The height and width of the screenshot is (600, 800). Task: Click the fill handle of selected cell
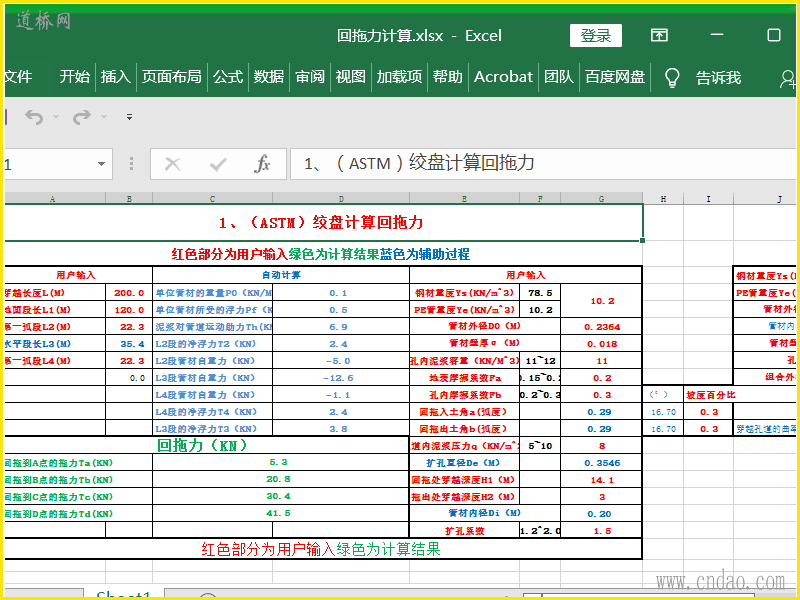coord(642,240)
